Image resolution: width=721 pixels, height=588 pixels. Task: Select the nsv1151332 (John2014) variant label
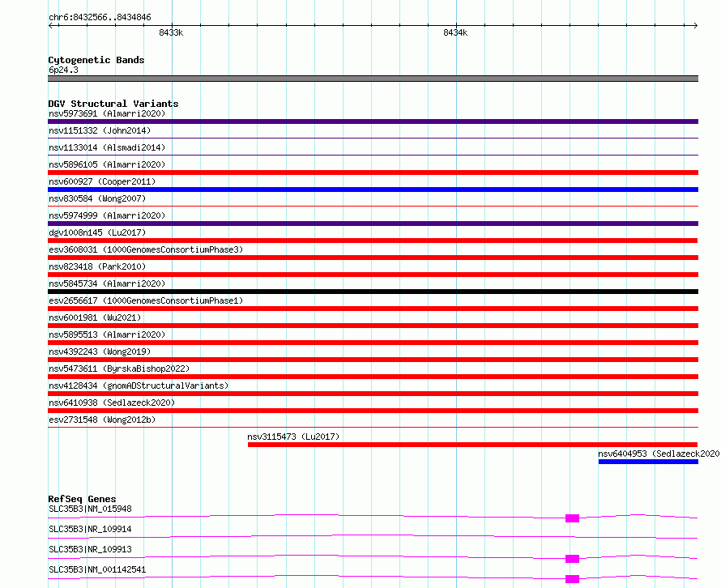click(100, 130)
